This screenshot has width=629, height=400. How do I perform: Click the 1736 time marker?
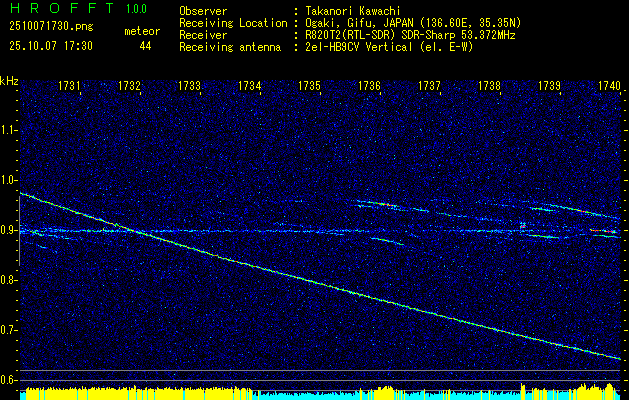[369, 85]
